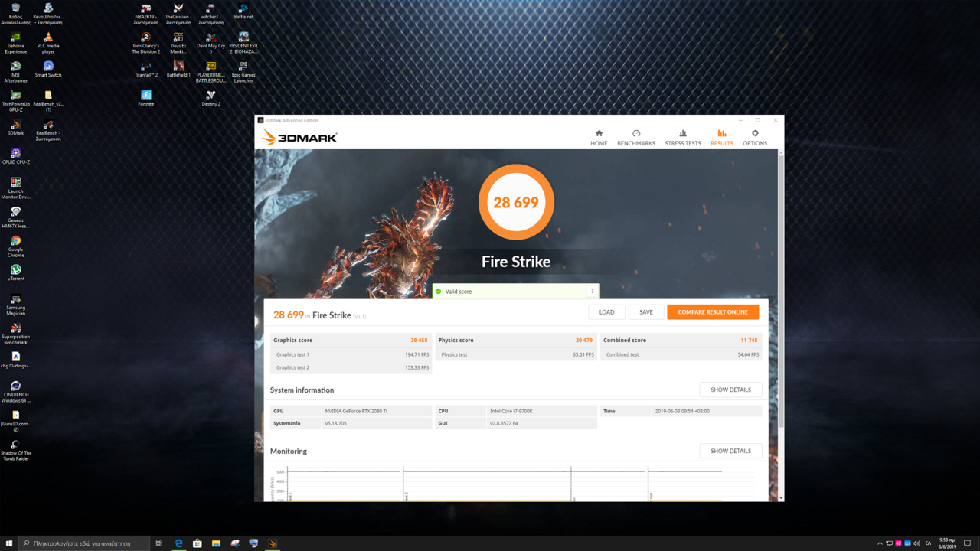Open the STRESS TESTS section
The image size is (980, 551).
683,138
